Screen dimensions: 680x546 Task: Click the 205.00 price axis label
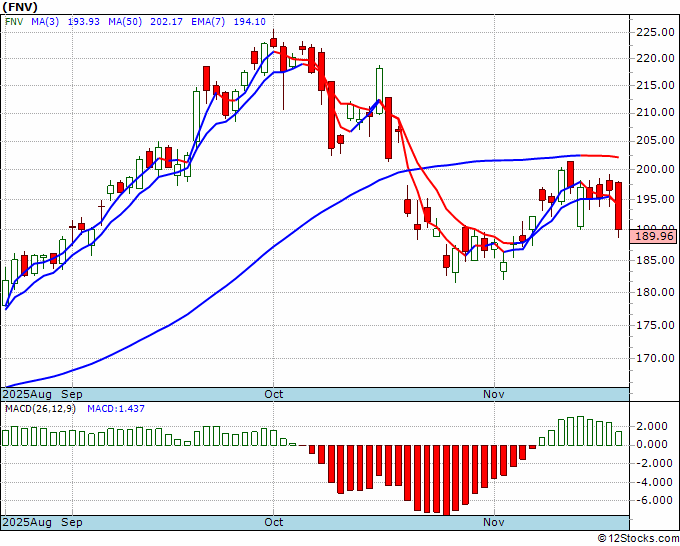[x=655, y=141]
